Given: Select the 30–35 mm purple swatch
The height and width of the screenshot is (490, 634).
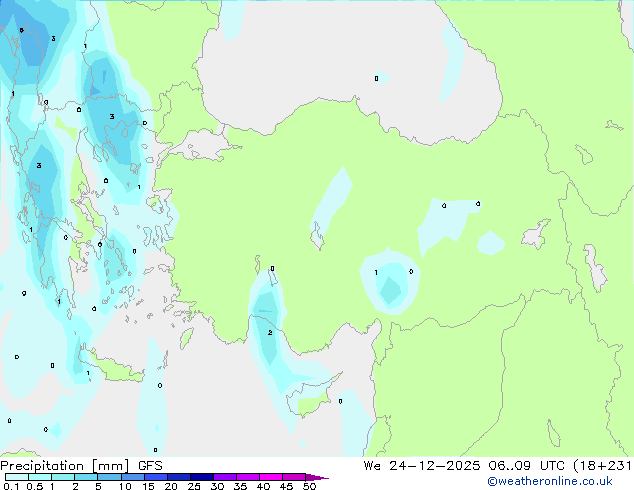Looking at the screenshot, I should [225, 477].
